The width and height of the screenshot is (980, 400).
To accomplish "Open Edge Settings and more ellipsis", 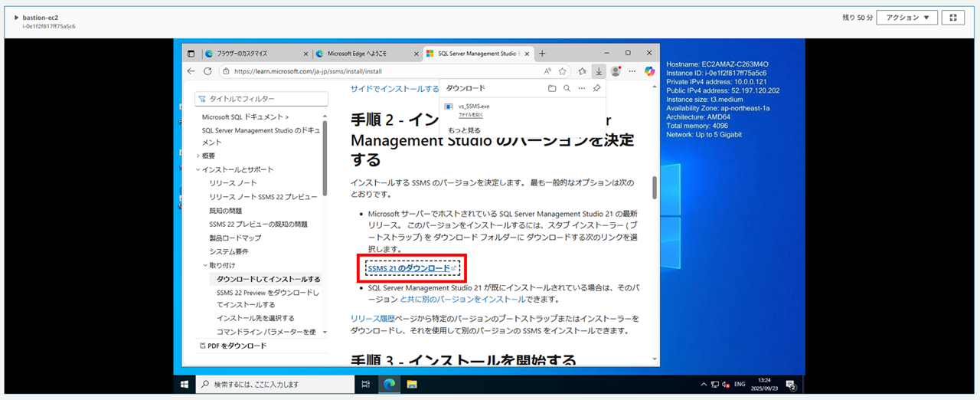I will [632, 70].
